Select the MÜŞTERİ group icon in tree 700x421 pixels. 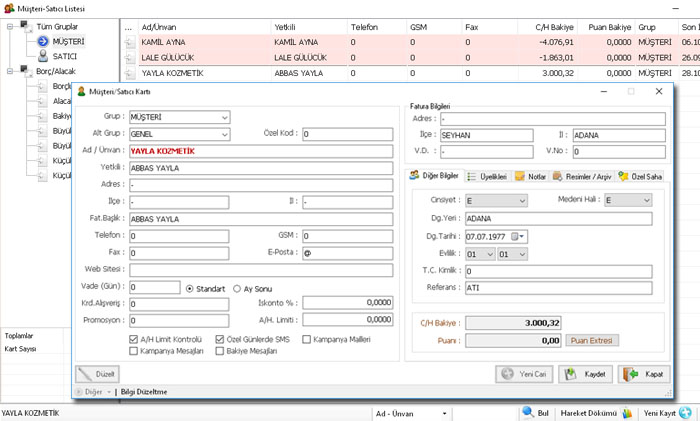point(43,42)
